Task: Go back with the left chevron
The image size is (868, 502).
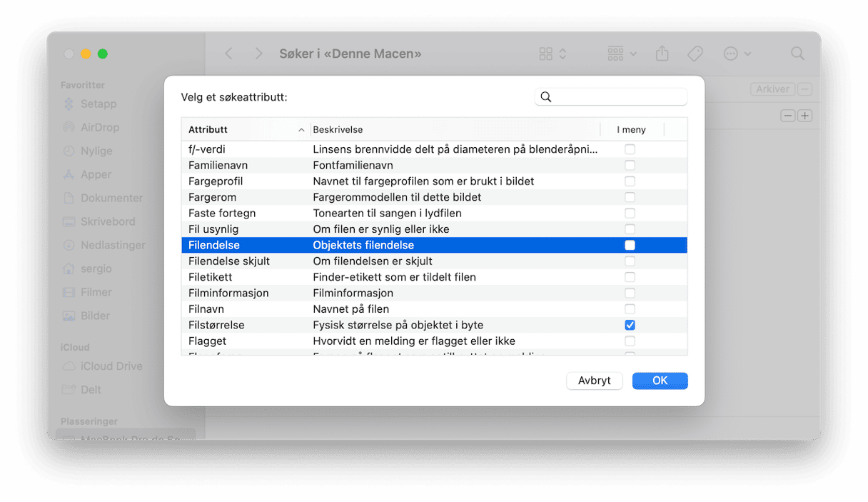Action: point(228,54)
